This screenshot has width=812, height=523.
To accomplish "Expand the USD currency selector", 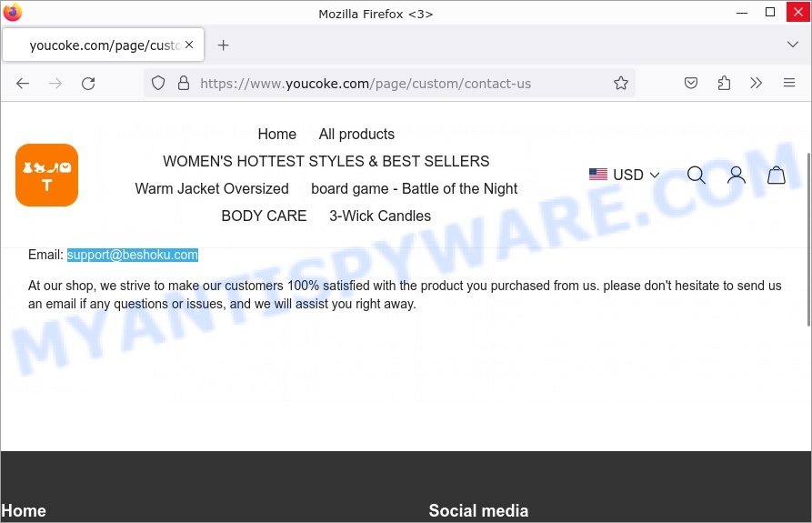I will tap(624, 175).
